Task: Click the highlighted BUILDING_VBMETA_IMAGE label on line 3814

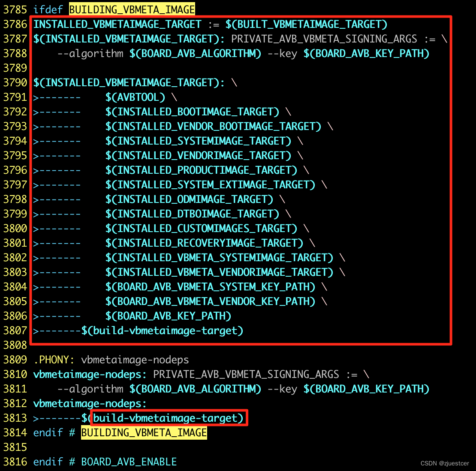Action: (x=144, y=433)
